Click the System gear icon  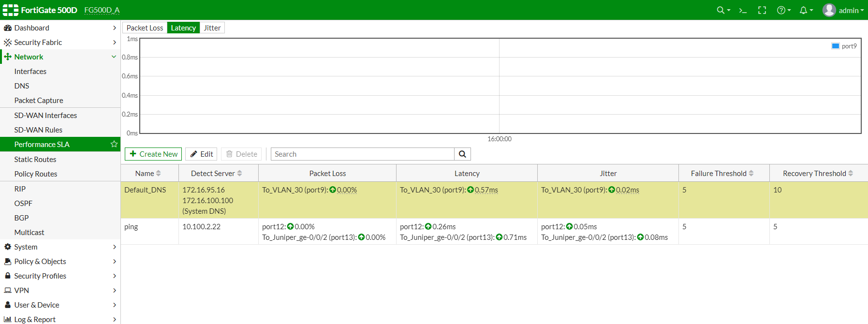8,247
